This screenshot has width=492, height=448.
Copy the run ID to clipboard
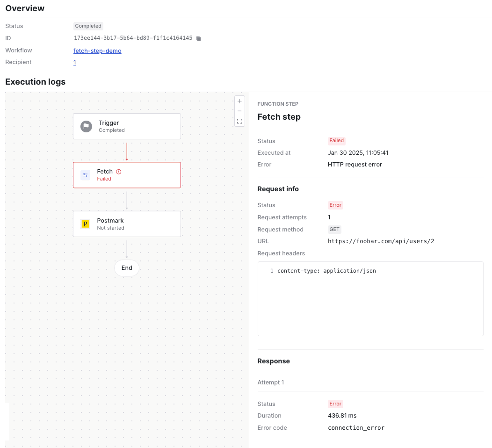pos(198,38)
